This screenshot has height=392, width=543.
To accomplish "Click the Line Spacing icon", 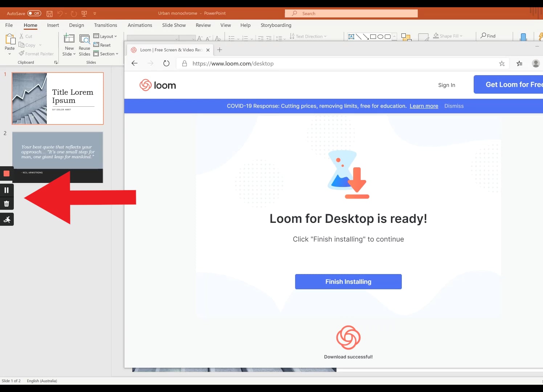I will 279,38.
